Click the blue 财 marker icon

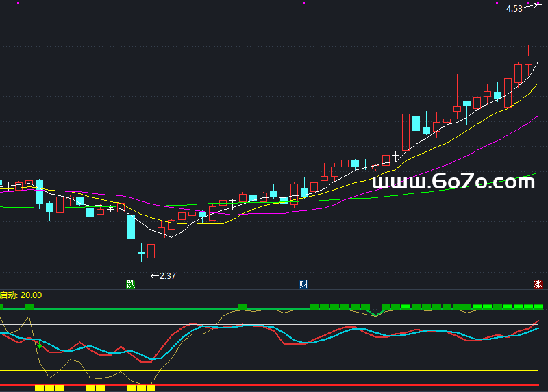coord(303,284)
